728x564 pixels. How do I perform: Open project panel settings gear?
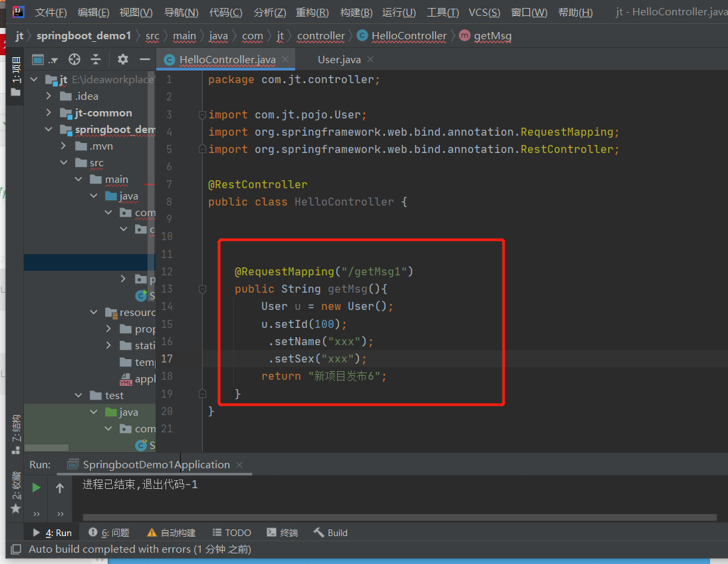click(x=122, y=59)
